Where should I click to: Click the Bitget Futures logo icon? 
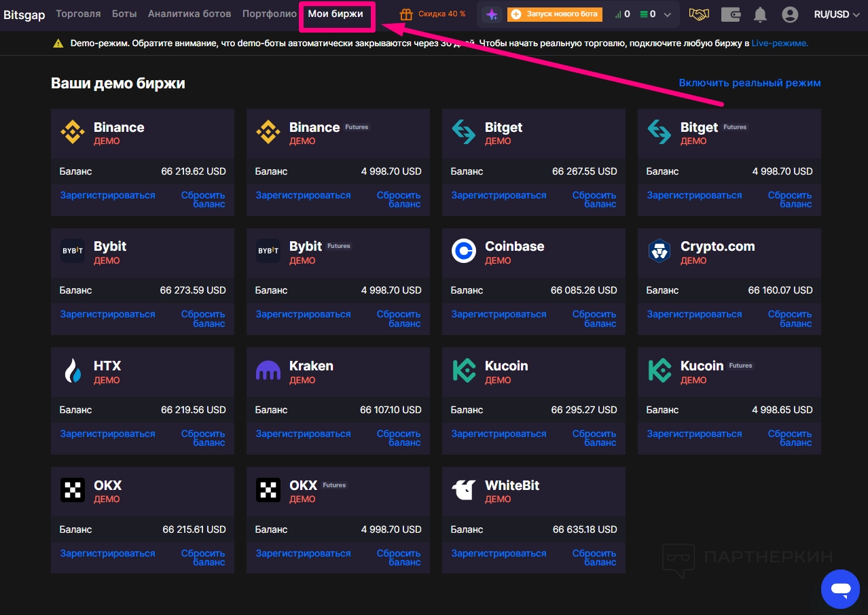coord(659,132)
